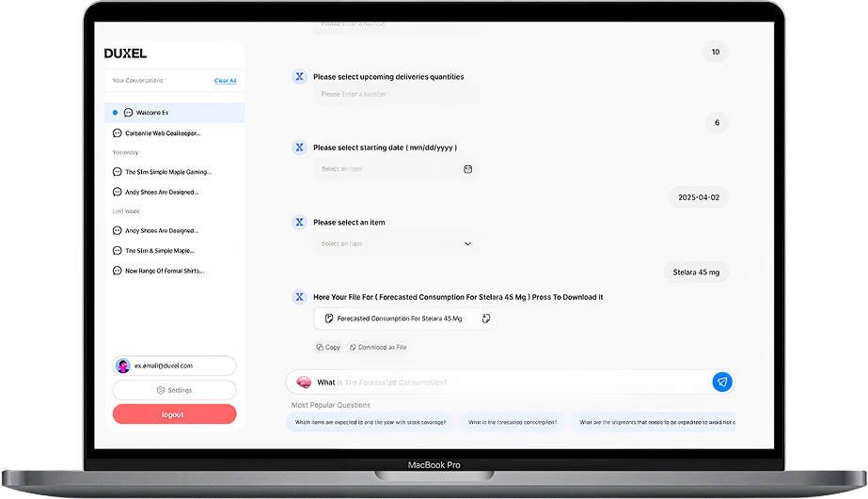868x499 pixels.
Task: Click the X bot avatar beside 'Please select an item'
Action: coord(299,223)
